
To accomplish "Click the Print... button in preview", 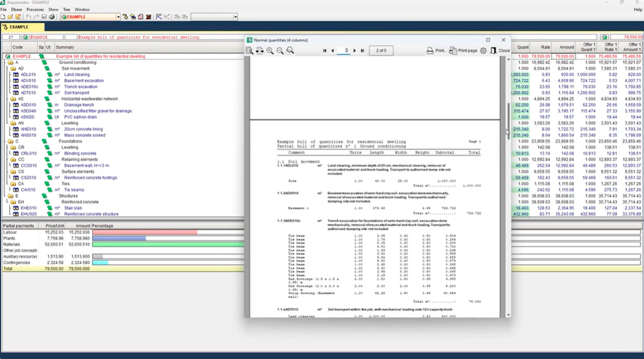I will click(437, 51).
